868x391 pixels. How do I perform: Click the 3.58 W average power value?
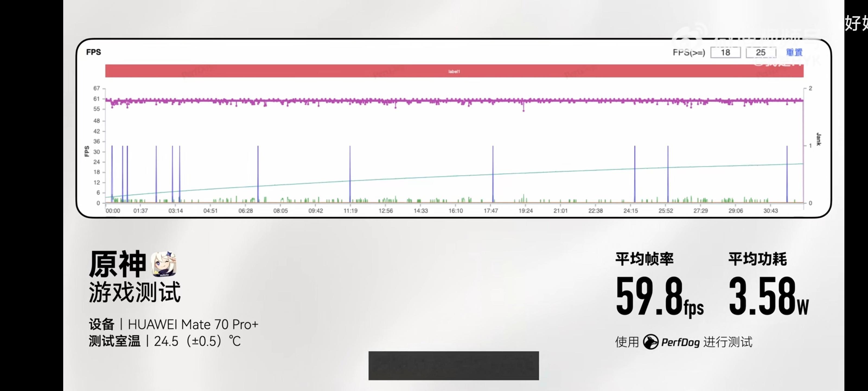pos(769,296)
